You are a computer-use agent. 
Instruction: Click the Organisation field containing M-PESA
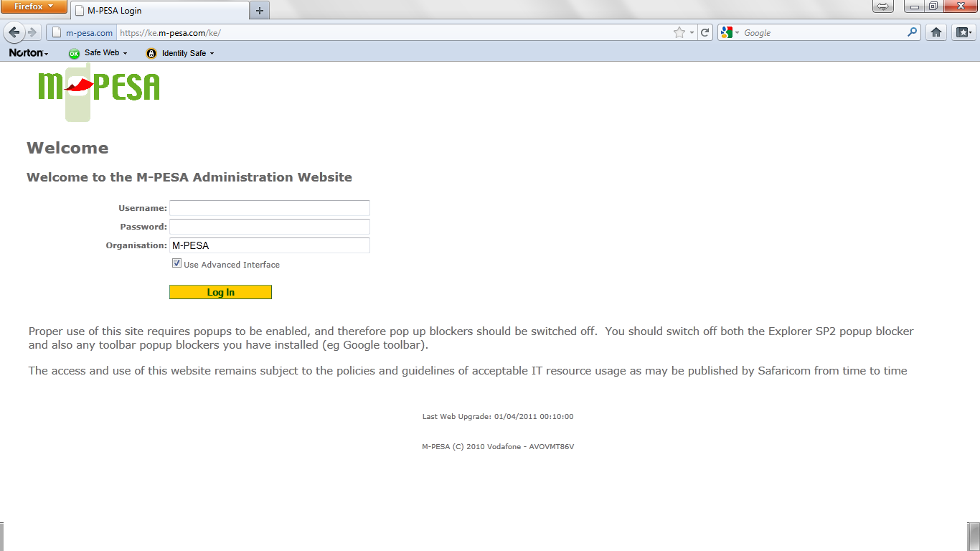[270, 245]
